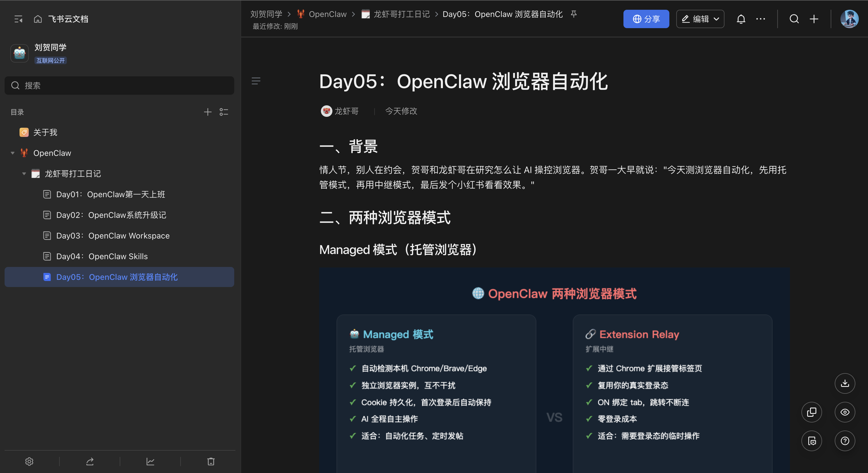Click OpenClaw in the breadcrumb path
This screenshot has width=868, height=473.
coord(327,14)
